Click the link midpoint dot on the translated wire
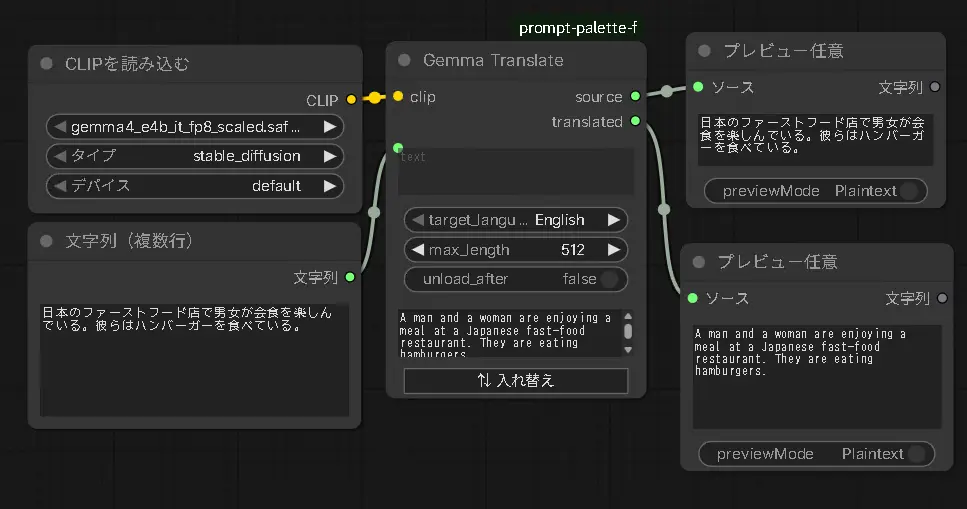The height and width of the screenshot is (509, 967). tap(664, 209)
